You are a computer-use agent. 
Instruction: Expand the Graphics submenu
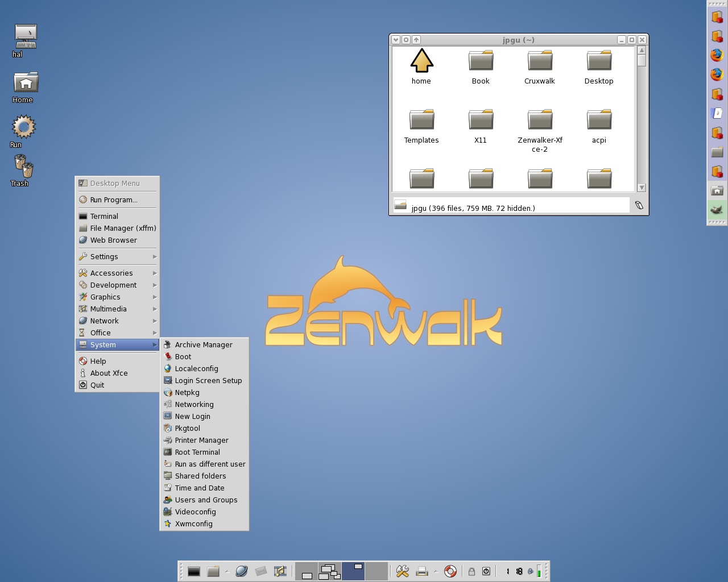105,297
